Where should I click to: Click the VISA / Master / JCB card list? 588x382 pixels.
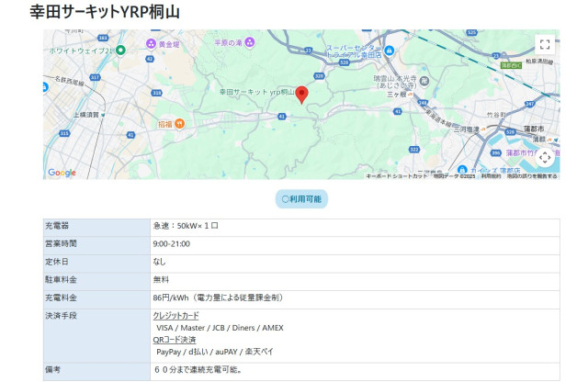(x=220, y=328)
